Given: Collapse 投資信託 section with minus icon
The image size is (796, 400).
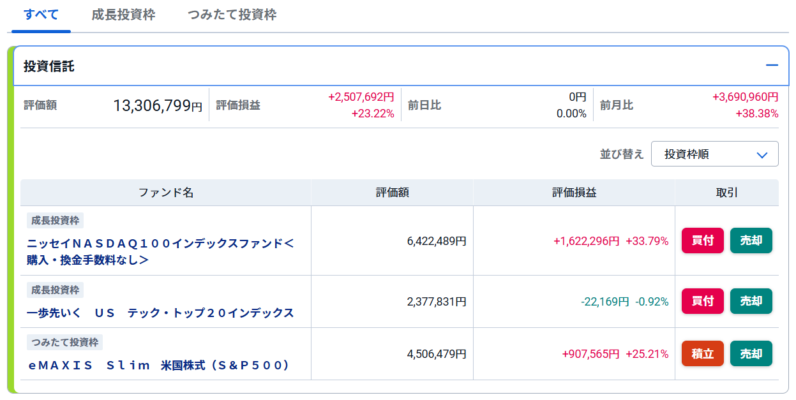Looking at the screenshot, I should [771, 66].
